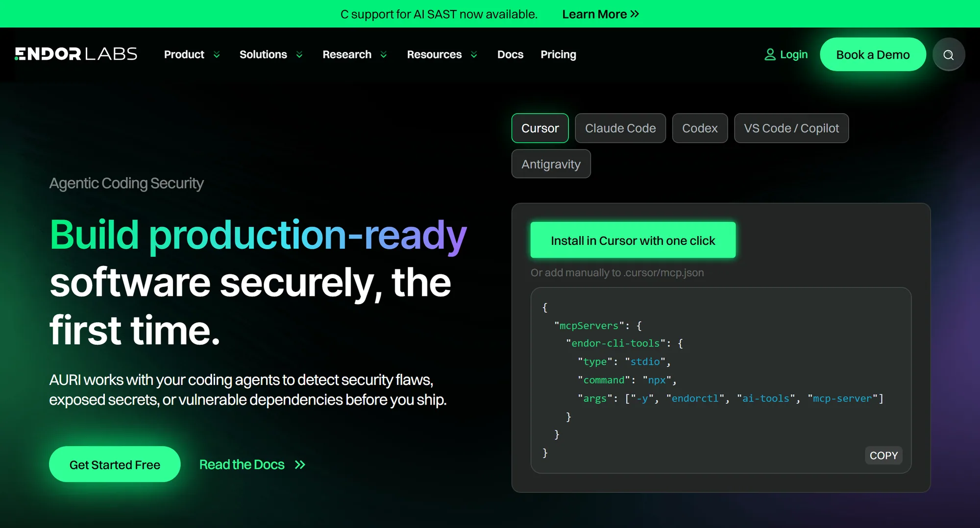Go to the Pricing page
Viewport: 980px width, 528px height.
click(558, 54)
